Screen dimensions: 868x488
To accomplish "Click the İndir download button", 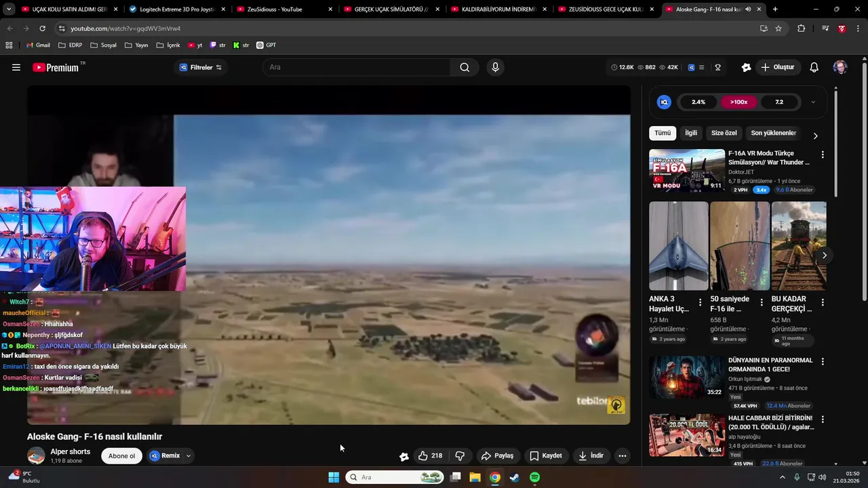I will (591, 455).
